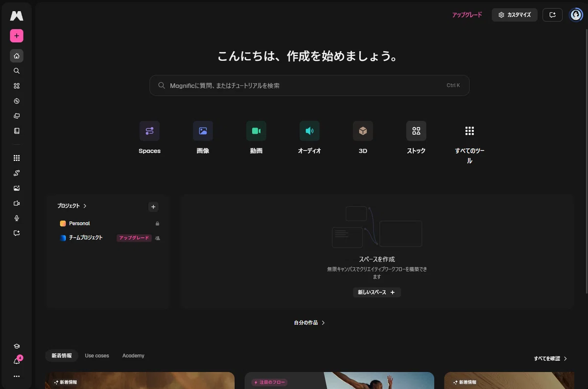Click the top-right assistant chat button
This screenshot has width=588, height=389.
click(x=553, y=15)
